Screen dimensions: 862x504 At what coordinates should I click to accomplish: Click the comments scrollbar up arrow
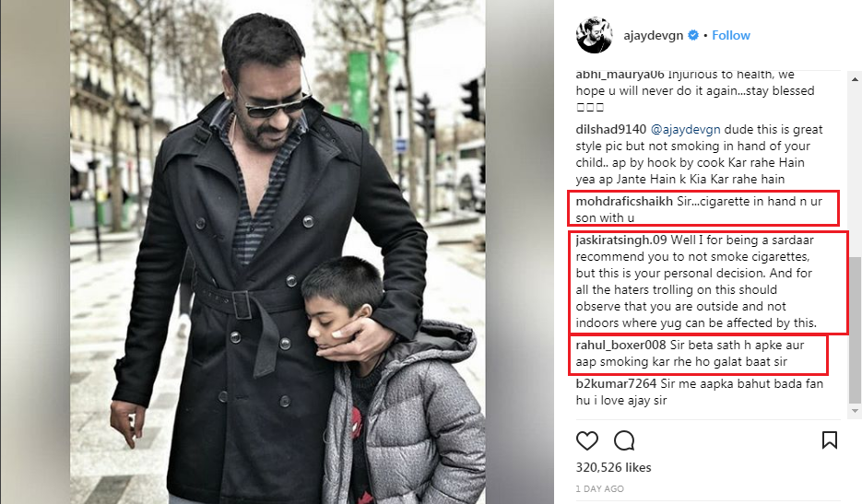(855, 79)
